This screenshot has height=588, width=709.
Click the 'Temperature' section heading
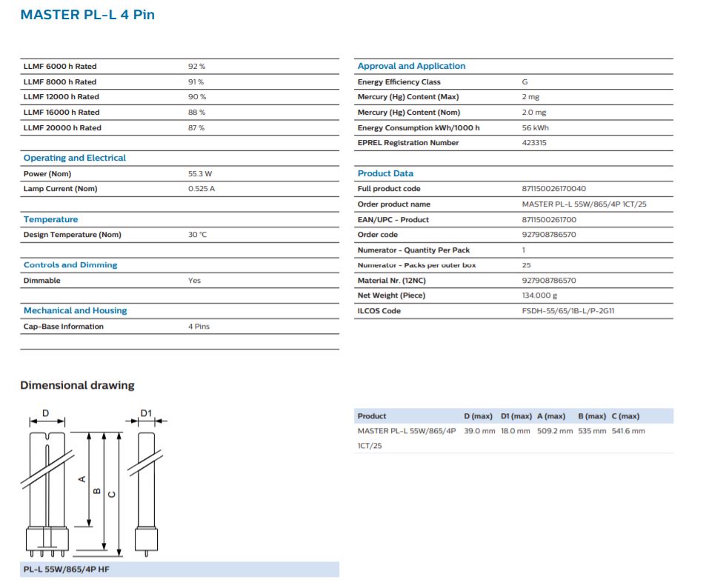pyautogui.click(x=50, y=219)
